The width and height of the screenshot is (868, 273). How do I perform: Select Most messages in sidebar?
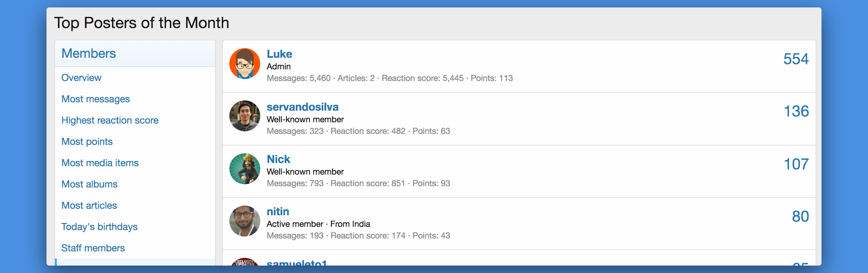coord(95,99)
